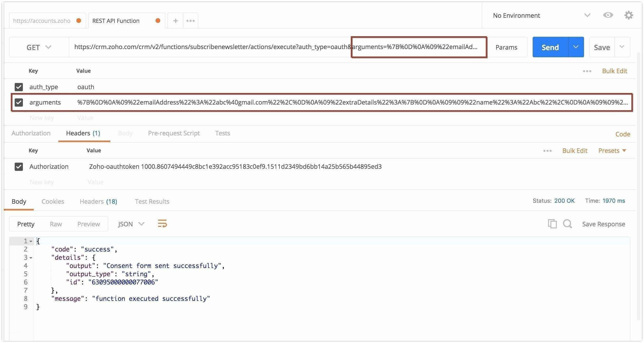Click the copy icon in response body
Screen dimensions: 644x343
[x=552, y=224]
